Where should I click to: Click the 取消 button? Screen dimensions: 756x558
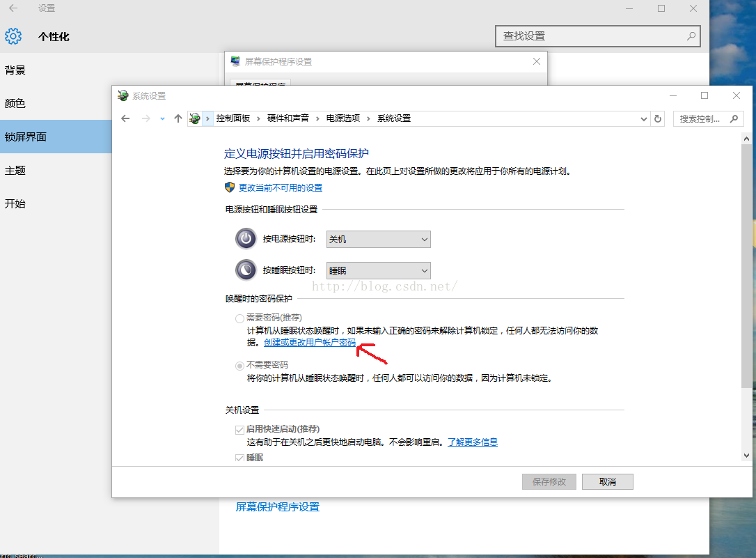(608, 481)
